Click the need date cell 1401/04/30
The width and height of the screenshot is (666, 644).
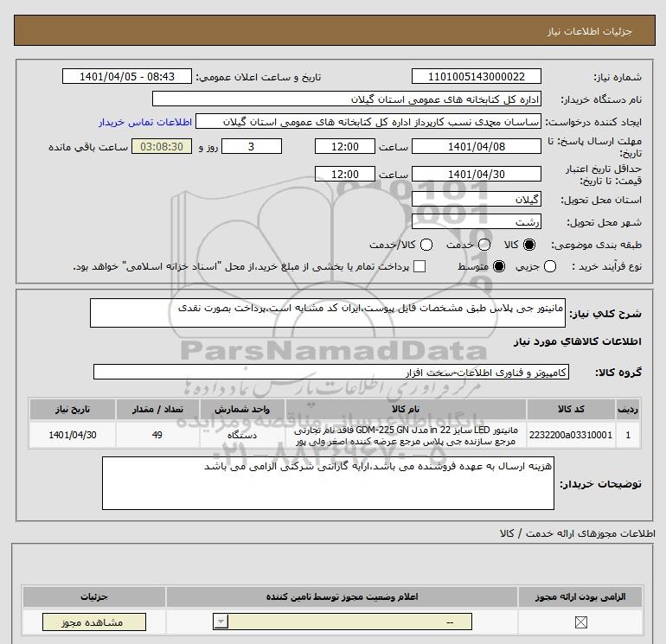[73, 435]
